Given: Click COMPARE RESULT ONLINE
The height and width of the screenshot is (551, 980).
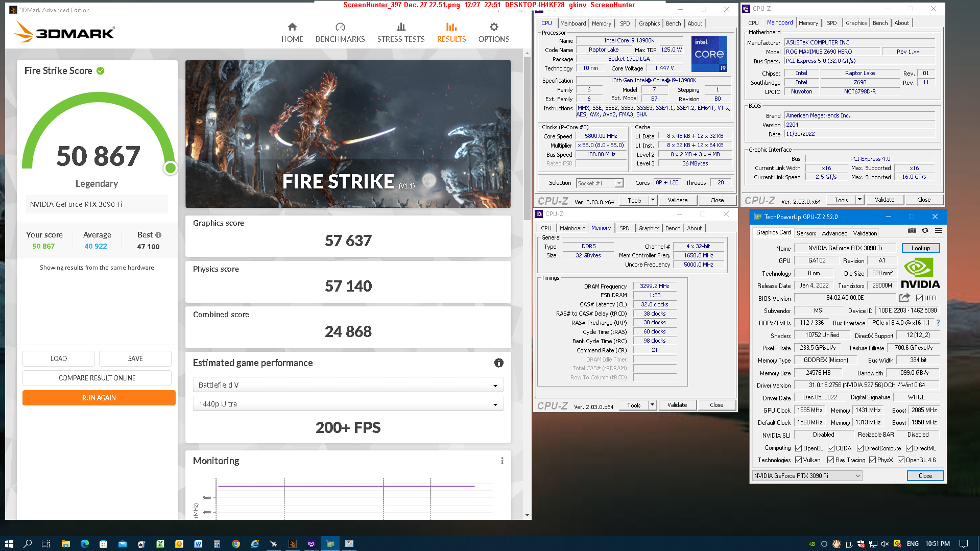Looking at the screenshot, I should [x=97, y=378].
